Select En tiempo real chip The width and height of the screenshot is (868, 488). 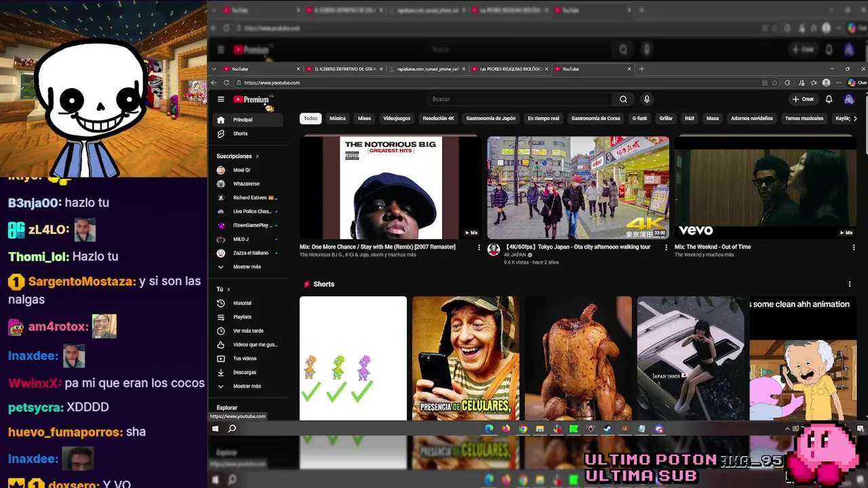[543, 119]
